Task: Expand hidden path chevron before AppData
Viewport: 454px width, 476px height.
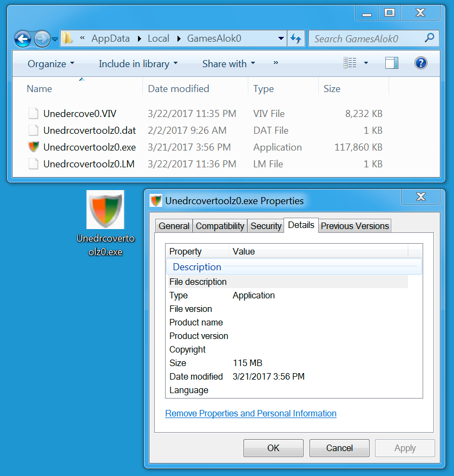Action: pyautogui.click(x=82, y=38)
